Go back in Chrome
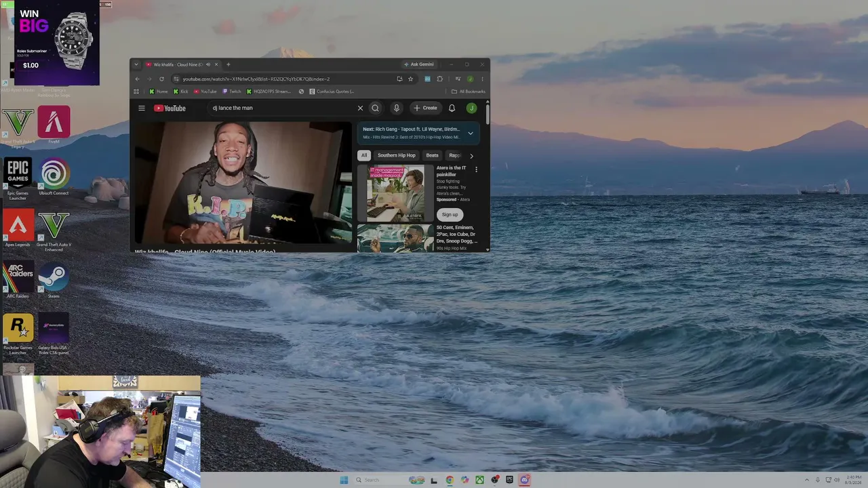The height and width of the screenshot is (488, 868). (138, 79)
